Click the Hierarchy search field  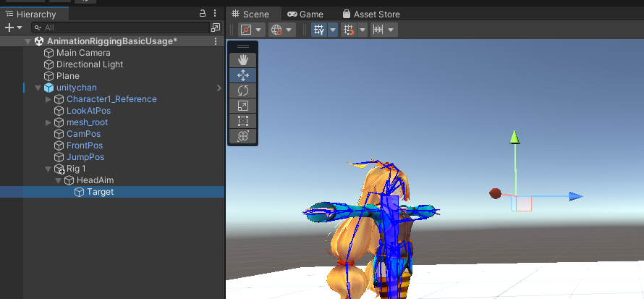(x=120, y=28)
